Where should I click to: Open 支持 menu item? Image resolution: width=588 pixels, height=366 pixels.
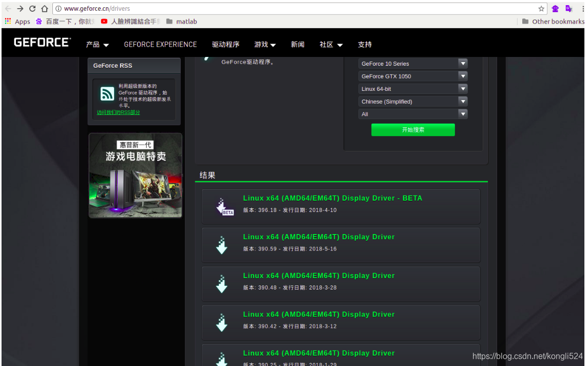click(365, 45)
